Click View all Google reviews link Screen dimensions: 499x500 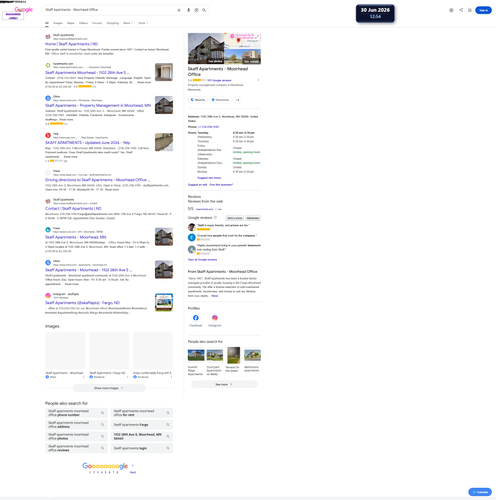pyautogui.click(x=202, y=260)
